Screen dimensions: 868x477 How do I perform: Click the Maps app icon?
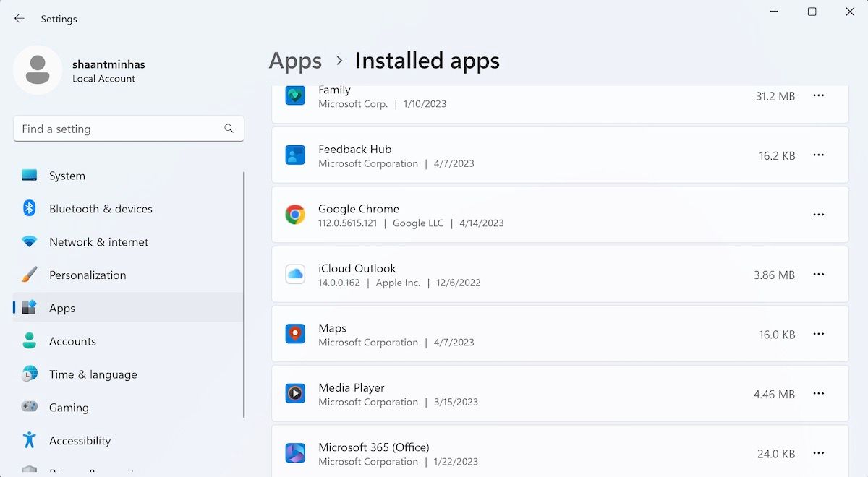coord(295,334)
